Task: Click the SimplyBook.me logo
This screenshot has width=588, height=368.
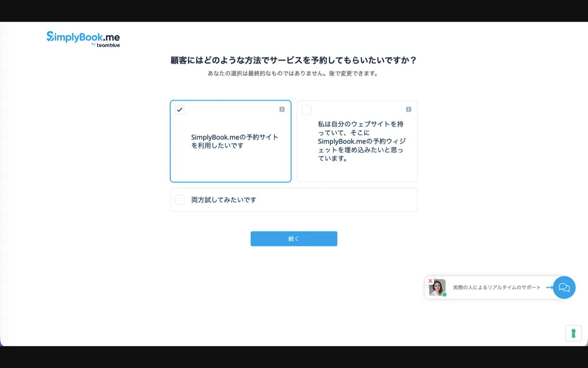Action: click(x=83, y=39)
